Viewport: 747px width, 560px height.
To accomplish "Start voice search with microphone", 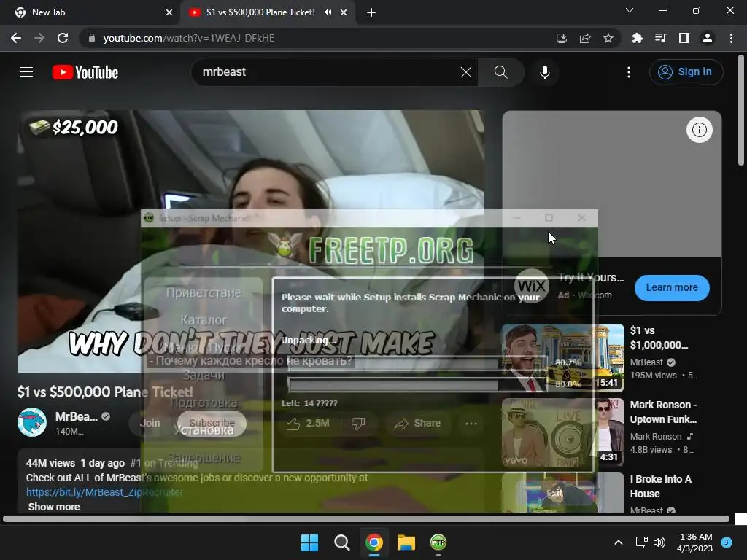I will click(x=544, y=72).
